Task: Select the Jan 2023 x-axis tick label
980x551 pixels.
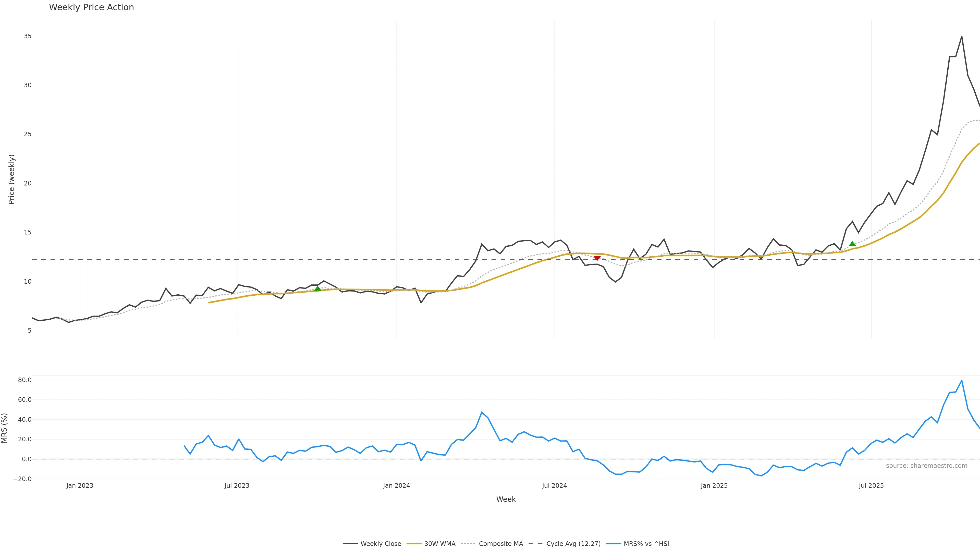Action: pos(80,486)
